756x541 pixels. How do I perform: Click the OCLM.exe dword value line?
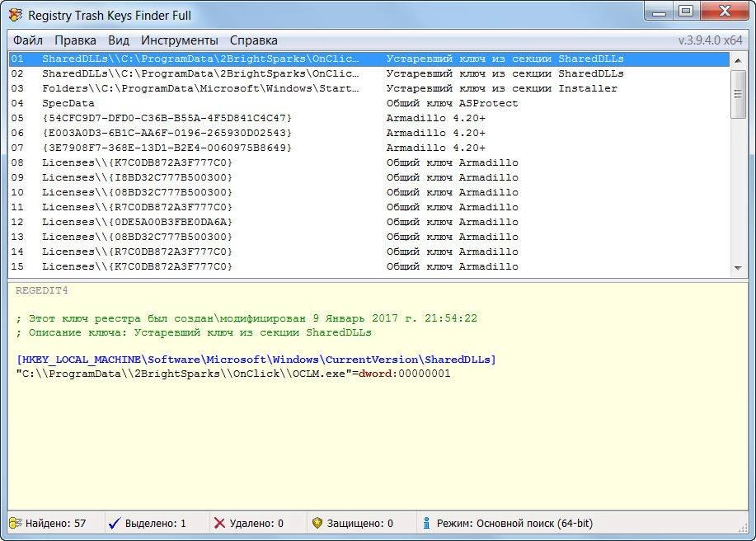point(233,374)
